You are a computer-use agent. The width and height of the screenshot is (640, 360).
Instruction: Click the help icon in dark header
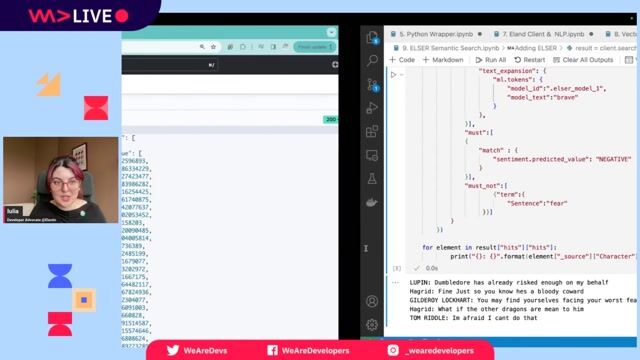tap(335, 65)
